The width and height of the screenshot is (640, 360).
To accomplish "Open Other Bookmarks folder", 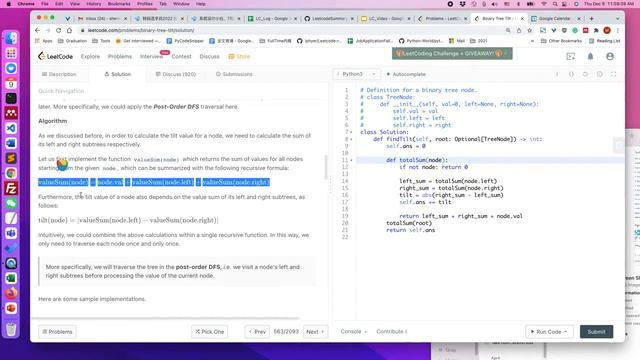I will click(x=561, y=41).
